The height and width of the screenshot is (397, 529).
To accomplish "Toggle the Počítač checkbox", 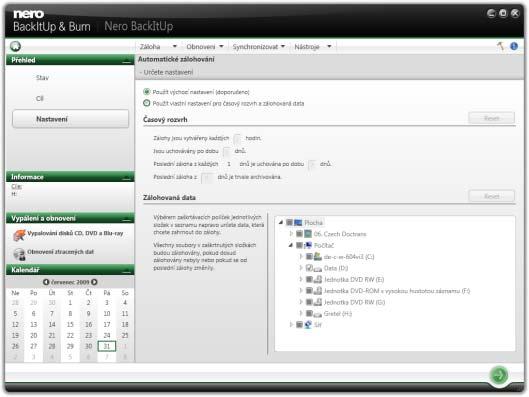I will [x=299, y=245].
